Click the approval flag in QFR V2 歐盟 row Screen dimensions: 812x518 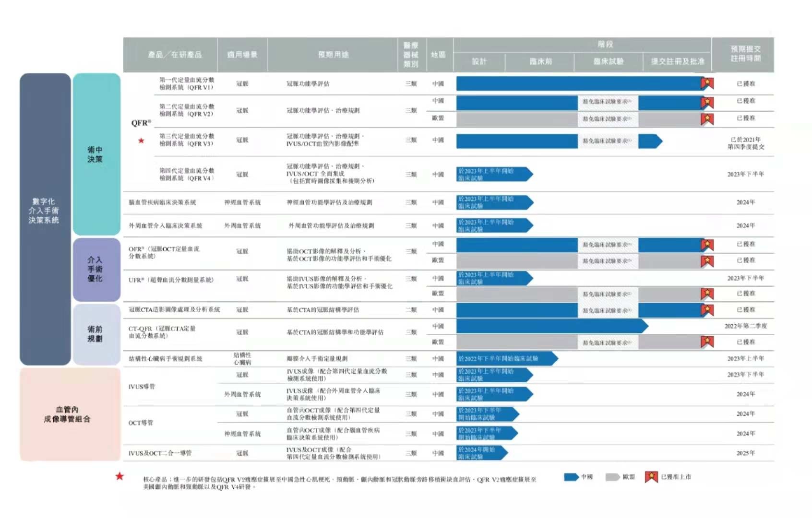pos(707,118)
